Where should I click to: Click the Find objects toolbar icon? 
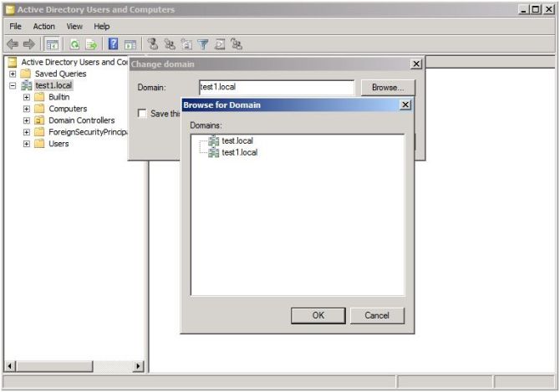click(220, 44)
